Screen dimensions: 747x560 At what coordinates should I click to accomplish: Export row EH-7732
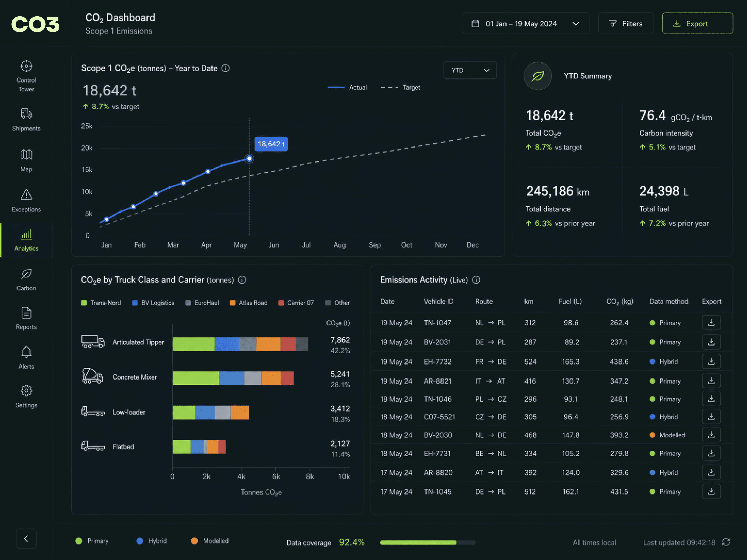(711, 361)
